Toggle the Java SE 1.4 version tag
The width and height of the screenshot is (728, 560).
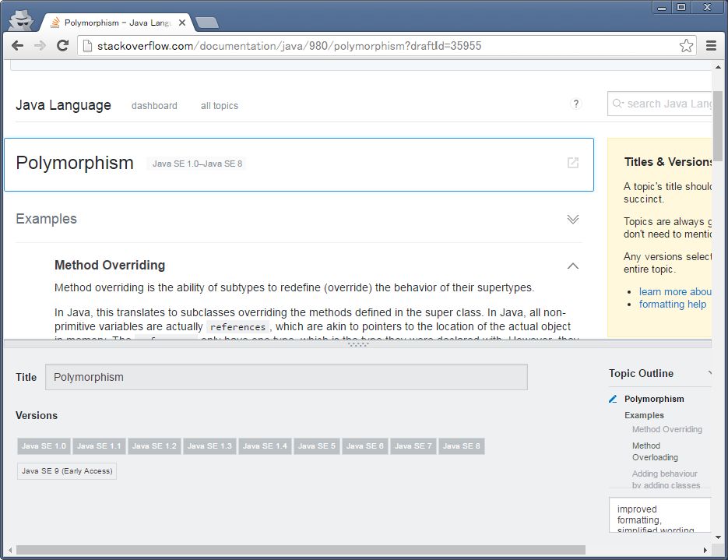point(265,446)
